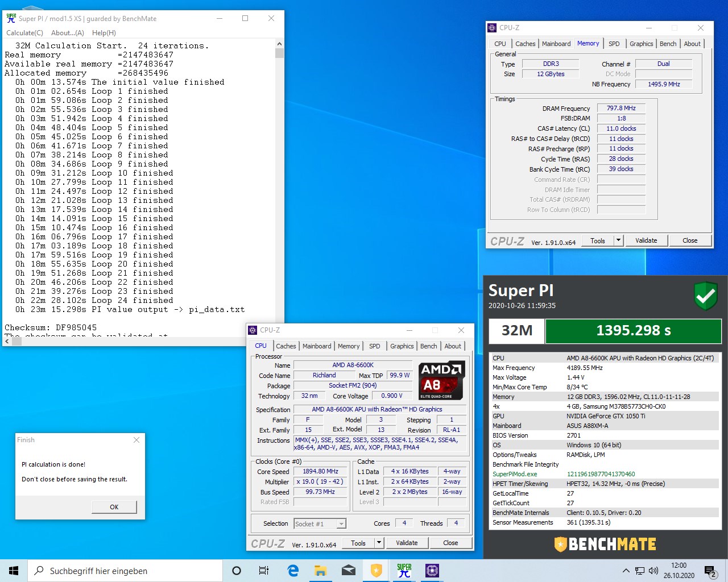Viewport: 728px width, 582px height.
Task: Select the Caches tab in the lower CPU-Z window
Action: point(286,346)
